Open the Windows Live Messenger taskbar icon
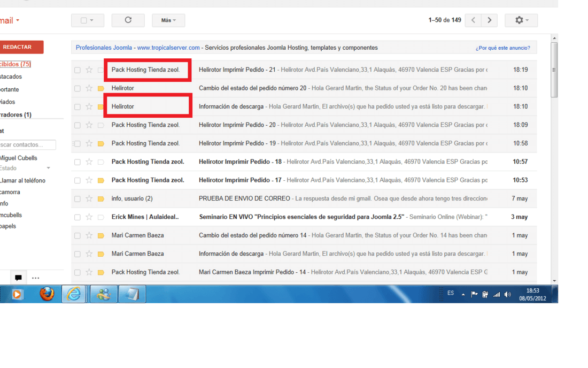The width and height of the screenshot is (588, 368). point(104,294)
